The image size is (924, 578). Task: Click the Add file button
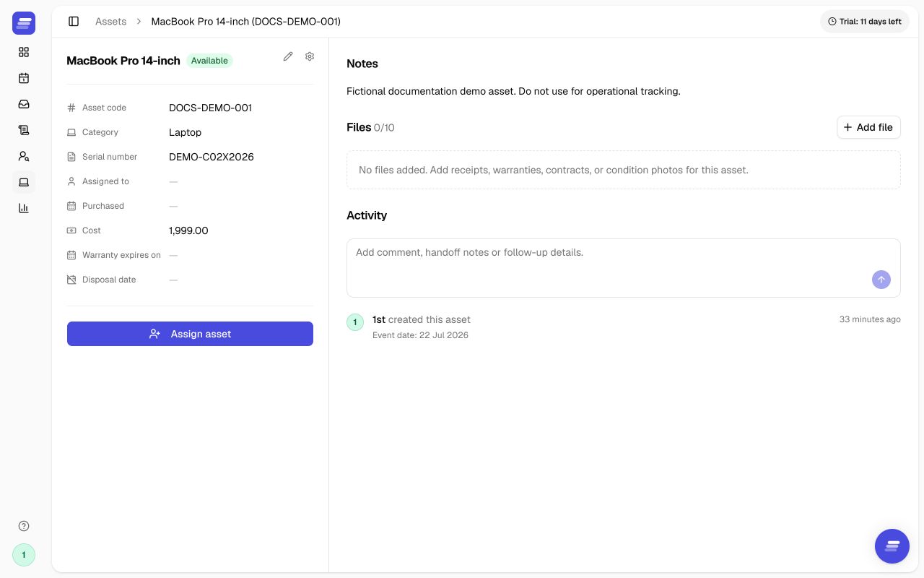coord(868,127)
